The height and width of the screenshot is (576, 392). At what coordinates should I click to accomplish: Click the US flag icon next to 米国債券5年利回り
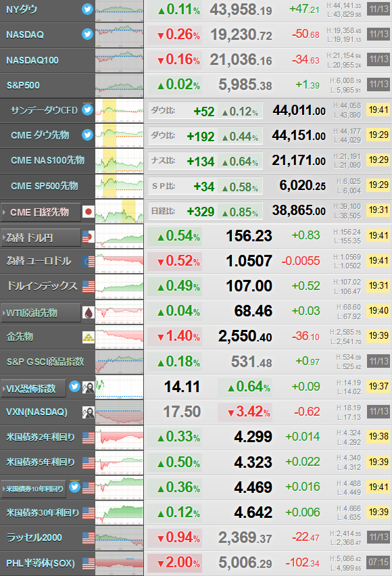click(x=89, y=463)
